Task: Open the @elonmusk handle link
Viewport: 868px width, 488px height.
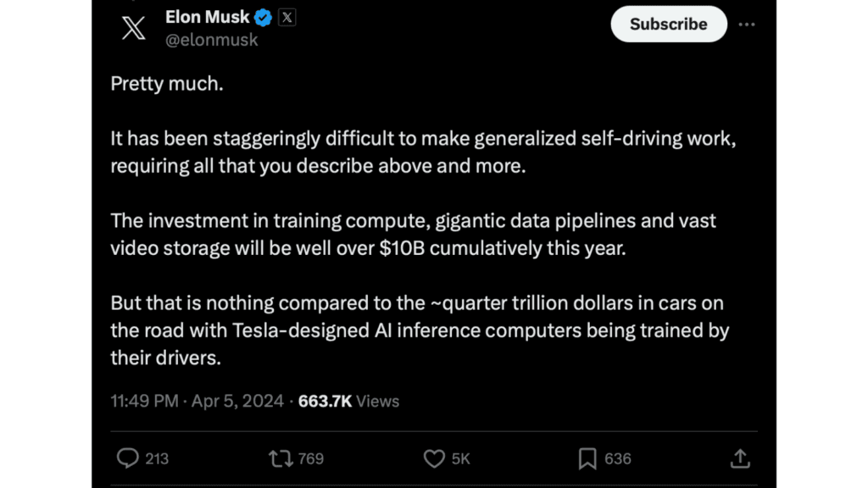Action: [211, 40]
